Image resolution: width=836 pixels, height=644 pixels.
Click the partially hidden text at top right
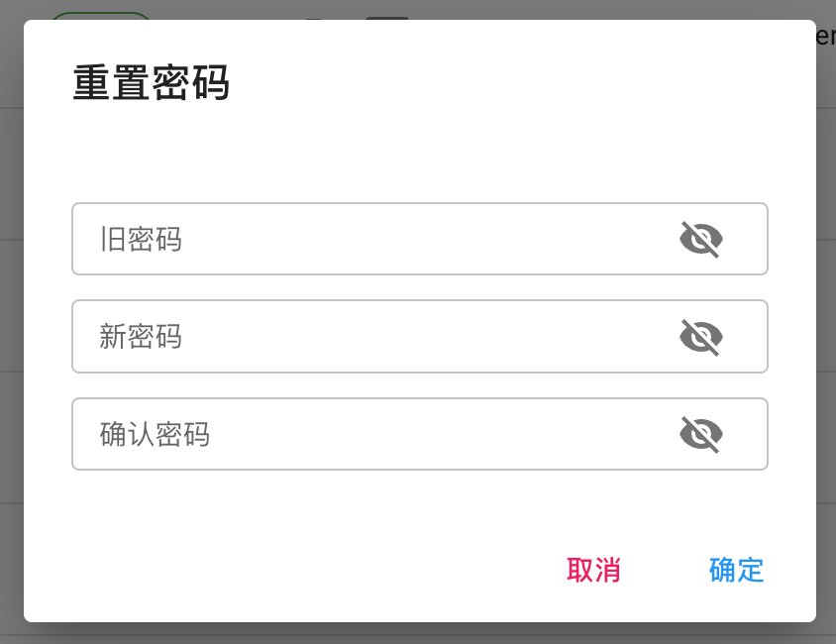pyautogui.click(x=826, y=37)
